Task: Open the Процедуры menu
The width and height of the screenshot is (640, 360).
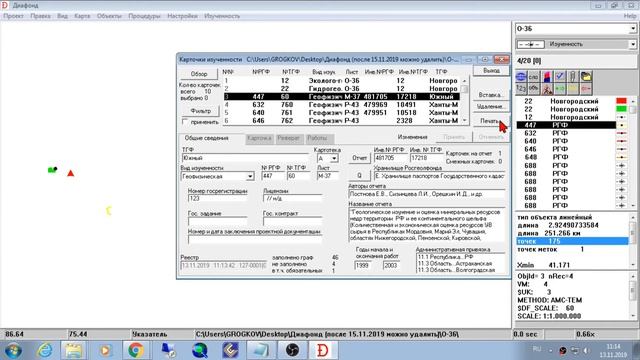Action: [144, 16]
